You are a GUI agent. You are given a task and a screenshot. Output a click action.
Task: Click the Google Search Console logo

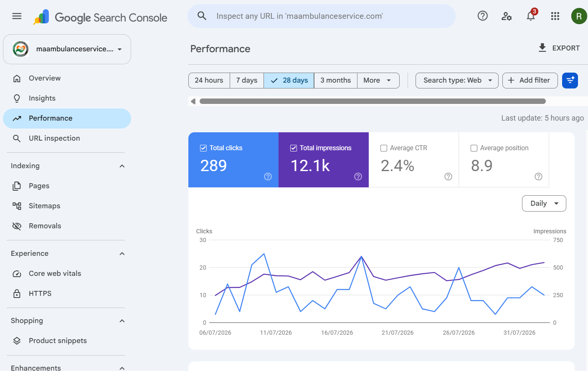(x=100, y=17)
